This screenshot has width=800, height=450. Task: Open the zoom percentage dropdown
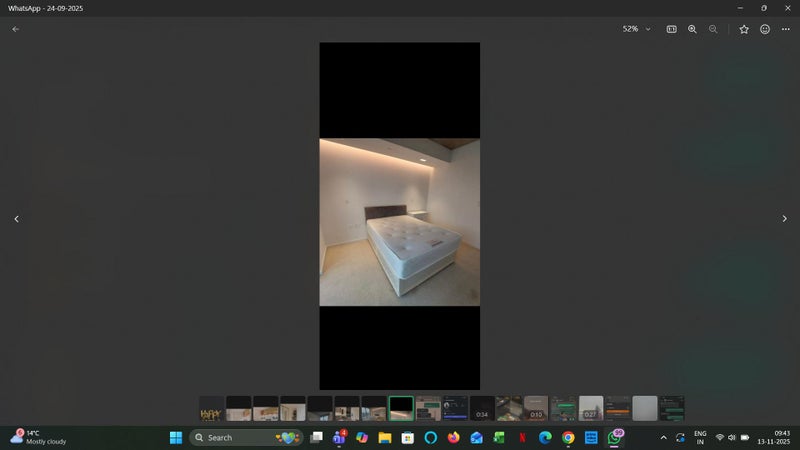pos(636,29)
